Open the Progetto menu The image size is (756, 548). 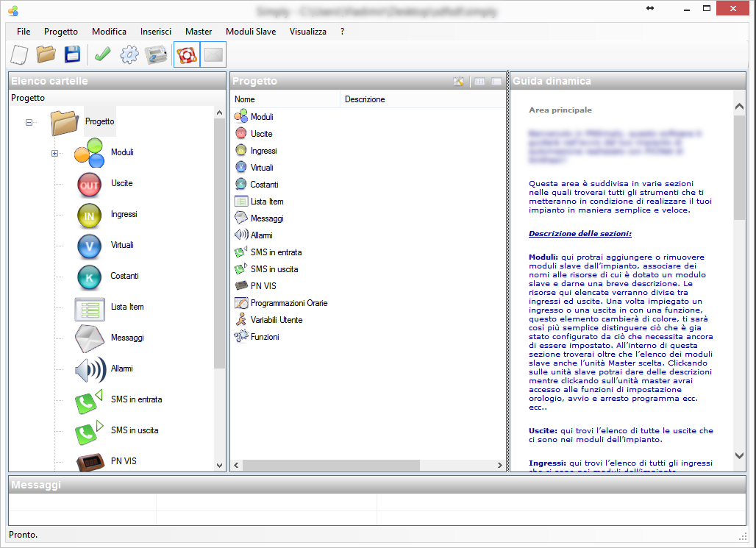point(61,32)
